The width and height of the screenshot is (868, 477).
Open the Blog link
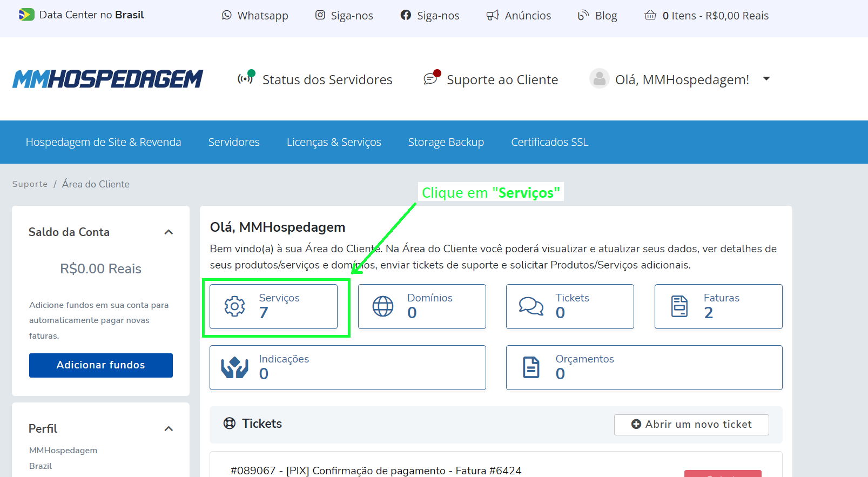click(606, 16)
